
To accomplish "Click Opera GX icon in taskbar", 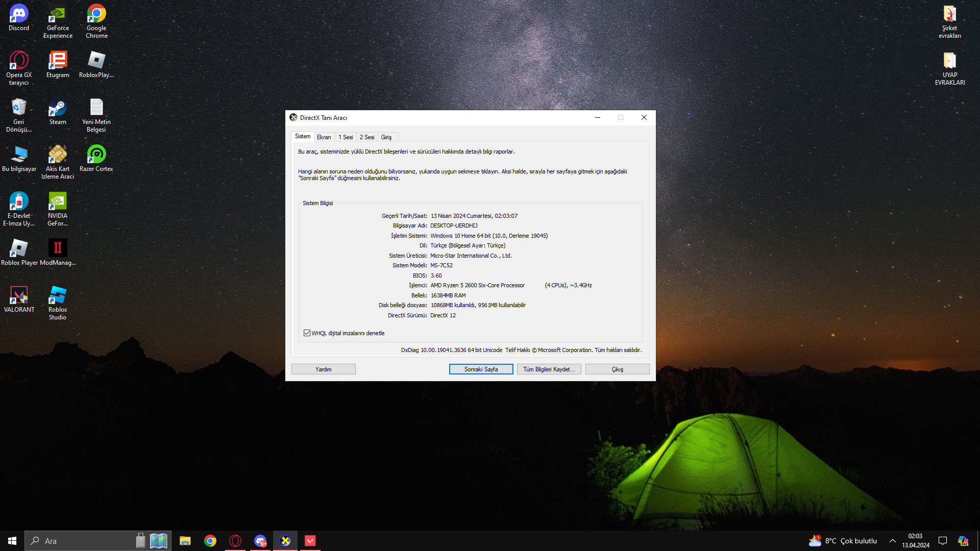I will tap(235, 541).
